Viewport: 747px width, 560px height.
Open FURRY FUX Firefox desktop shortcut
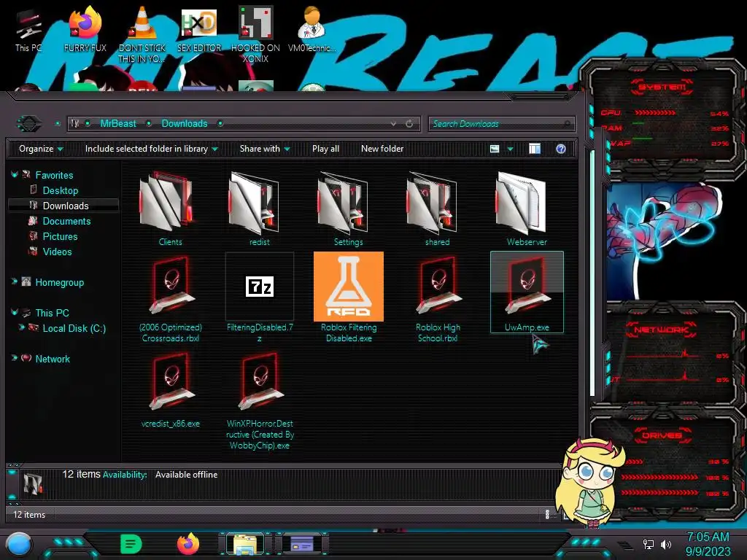[x=85, y=29]
